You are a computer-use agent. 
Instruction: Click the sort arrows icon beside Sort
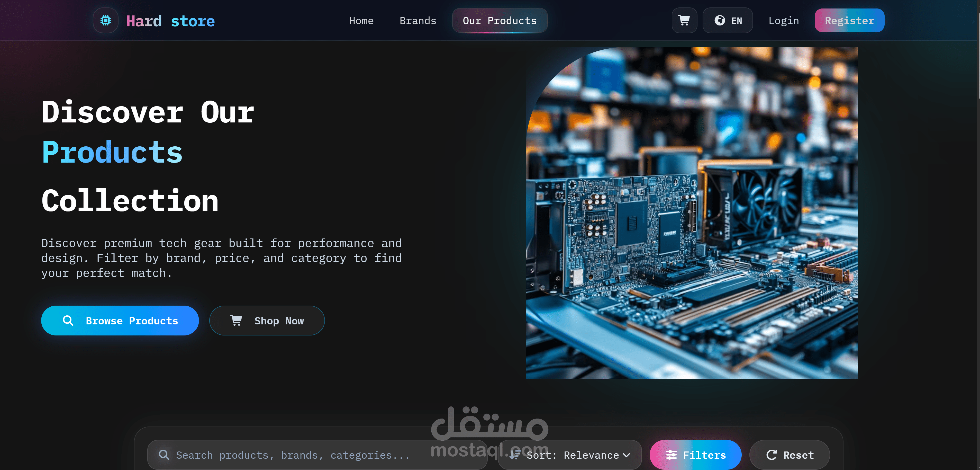(515, 455)
